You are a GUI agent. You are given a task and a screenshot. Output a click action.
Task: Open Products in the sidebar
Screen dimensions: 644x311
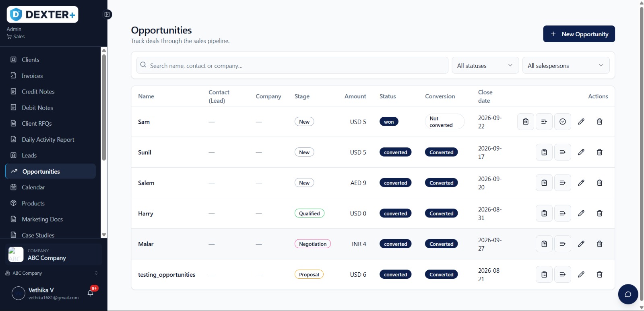(x=50, y=203)
